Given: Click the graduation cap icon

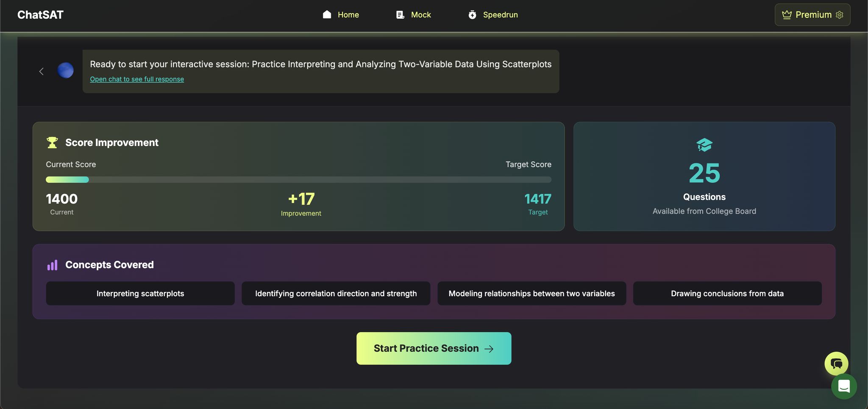Looking at the screenshot, I should pyautogui.click(x=704, y=145).
